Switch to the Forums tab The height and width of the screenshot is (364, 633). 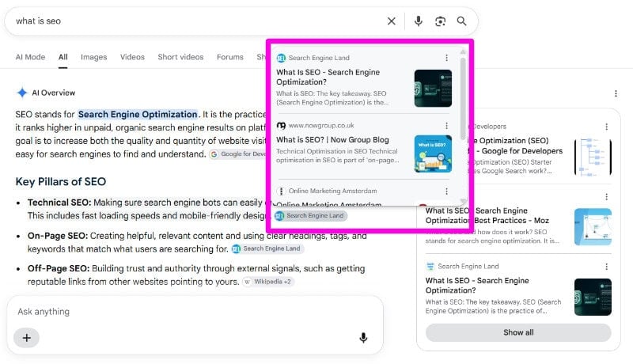coord(229,57)
